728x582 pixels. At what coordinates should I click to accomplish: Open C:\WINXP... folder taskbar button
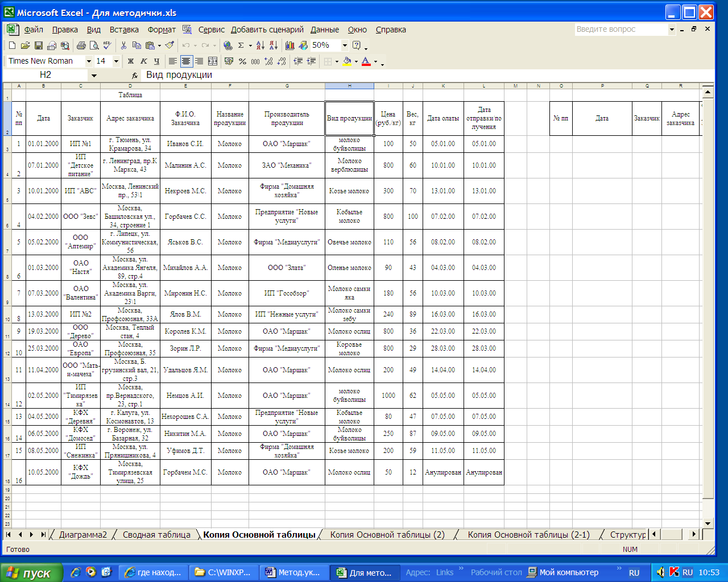(224, 572)
